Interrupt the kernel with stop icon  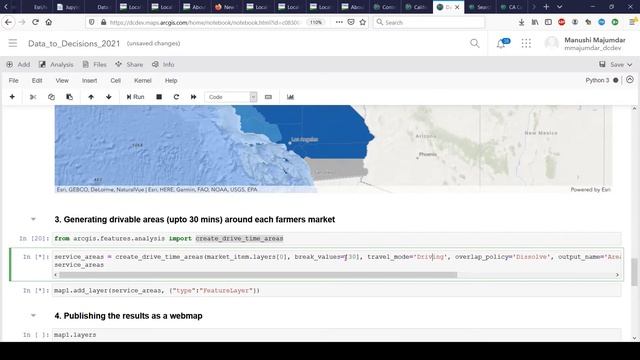[x=159, y=97]
